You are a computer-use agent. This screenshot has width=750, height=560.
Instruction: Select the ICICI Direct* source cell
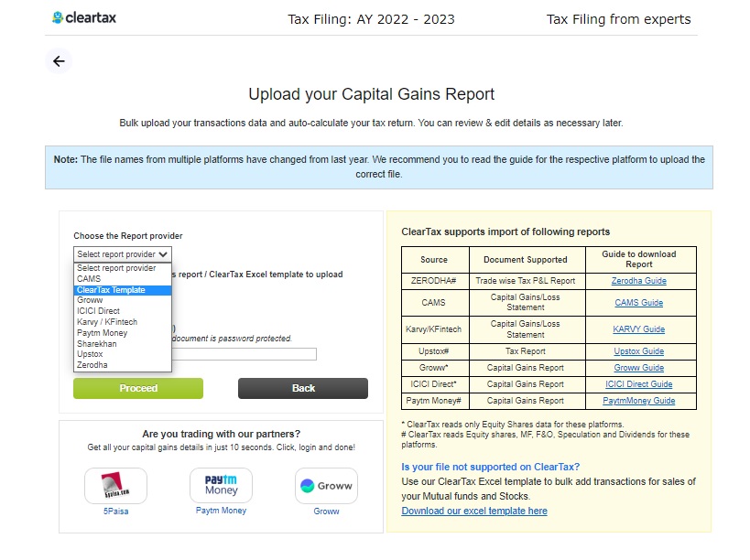point(435,384)
